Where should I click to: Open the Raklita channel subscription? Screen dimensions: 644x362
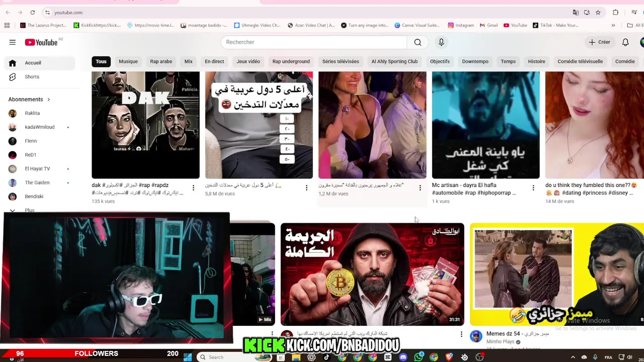pos(39,113)
